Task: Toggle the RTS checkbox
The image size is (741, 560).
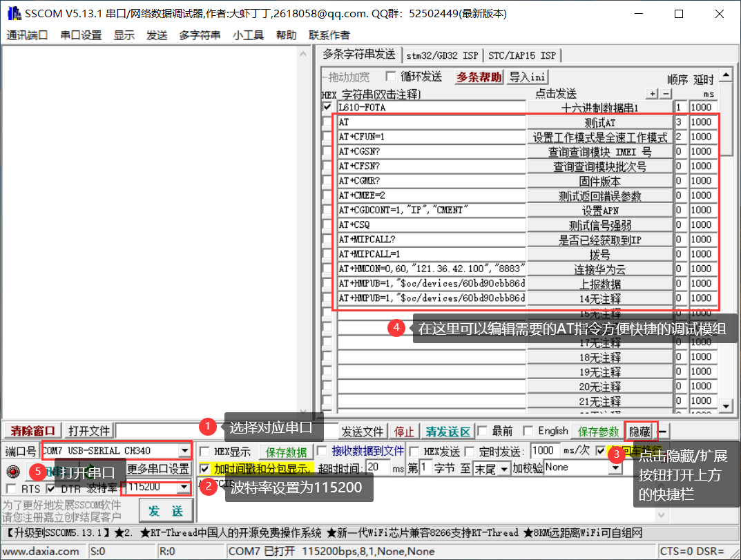Action: click(x=11, y=489)
